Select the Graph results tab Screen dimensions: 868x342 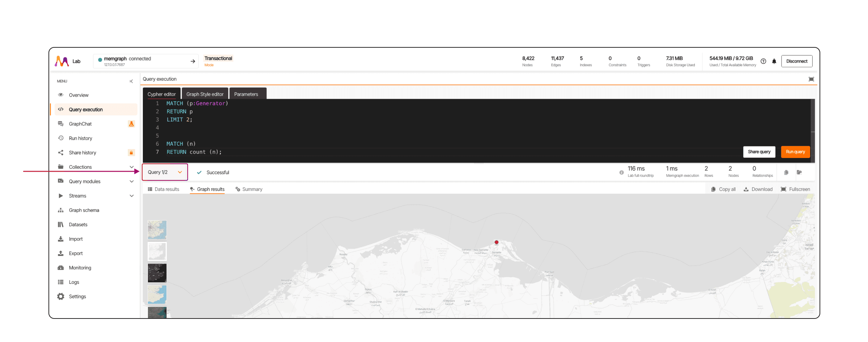click(207, 189)
